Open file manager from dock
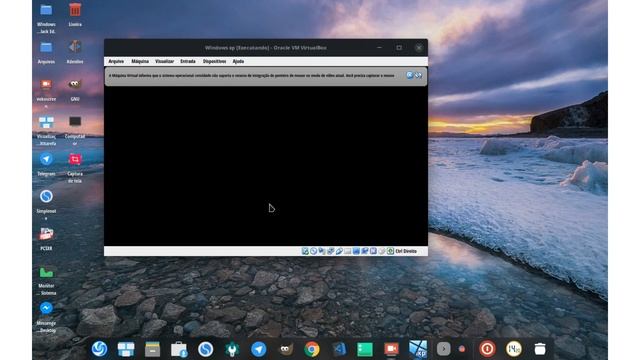This screenshot has width=640, height=360. 152,349
